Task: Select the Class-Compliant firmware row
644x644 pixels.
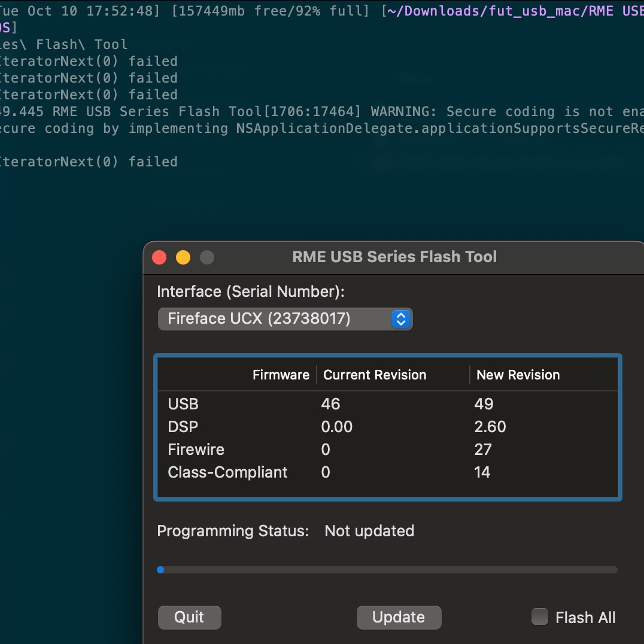Action: point(387,472)
